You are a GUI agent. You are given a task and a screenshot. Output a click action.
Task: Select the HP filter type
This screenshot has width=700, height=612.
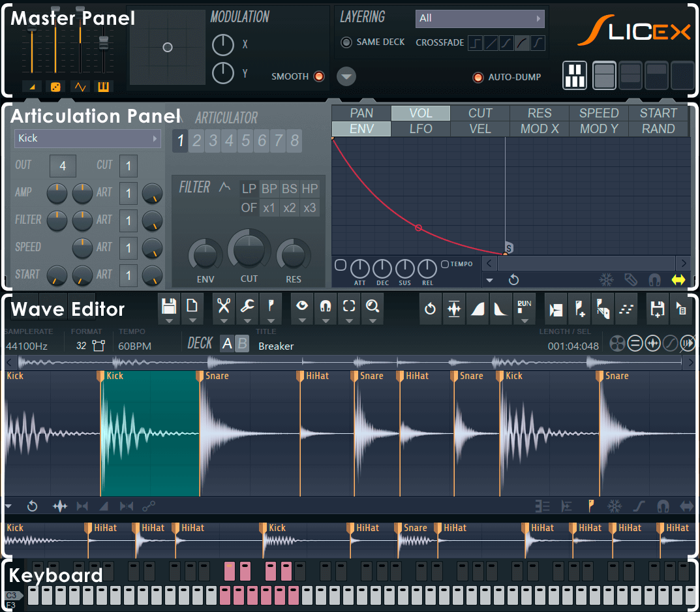[x=309, y=189]
